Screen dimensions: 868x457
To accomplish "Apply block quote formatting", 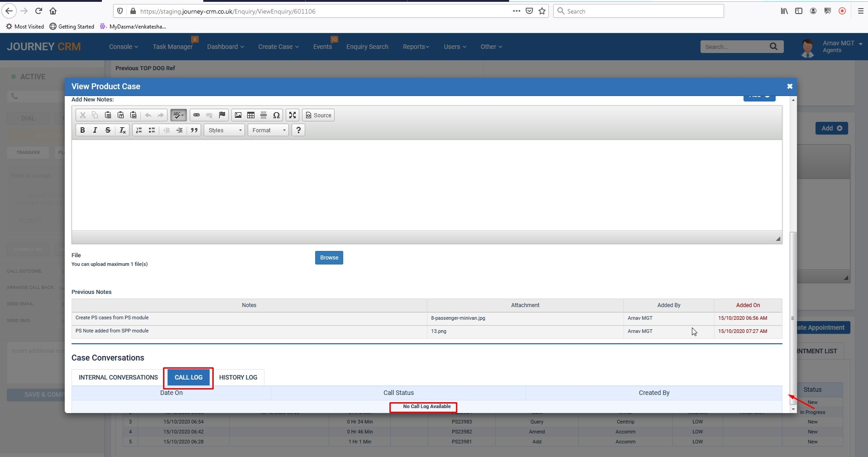I will (x=194, y=130).
